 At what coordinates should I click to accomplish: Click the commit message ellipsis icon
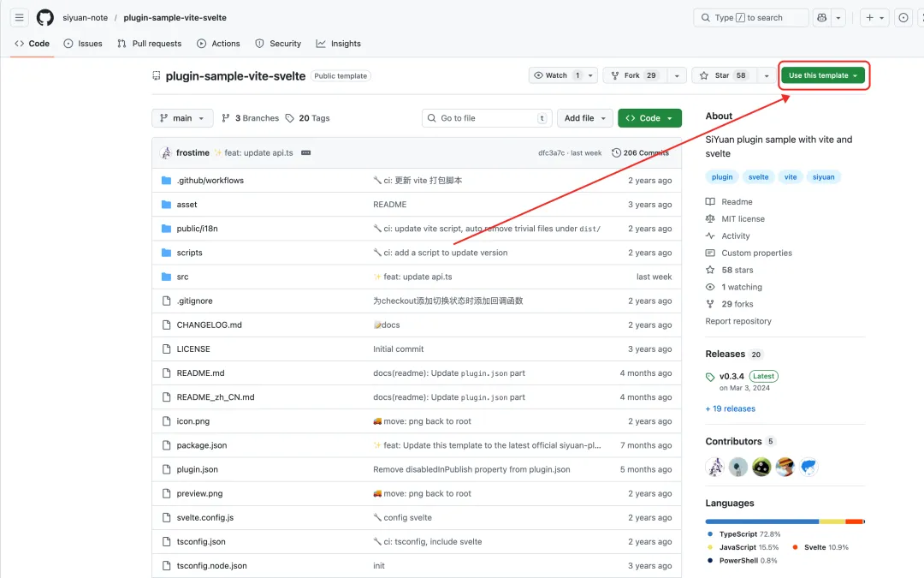pos(305,152)
